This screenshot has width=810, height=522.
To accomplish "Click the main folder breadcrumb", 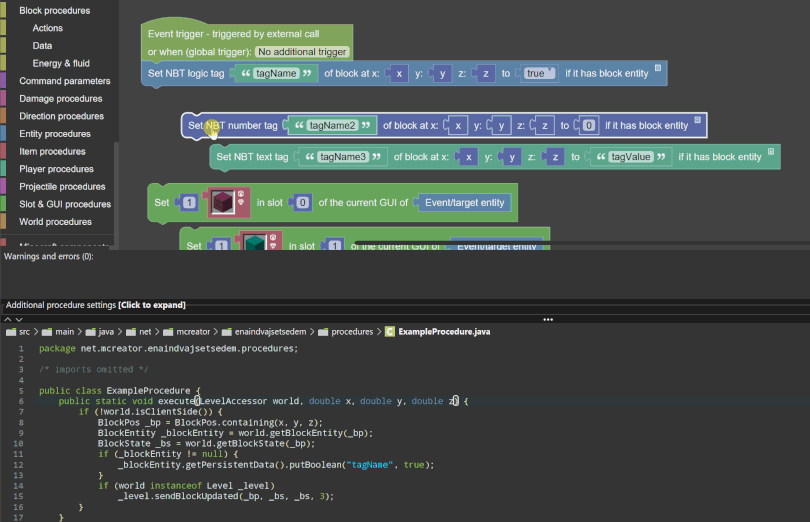I will (x=58, y=332).
